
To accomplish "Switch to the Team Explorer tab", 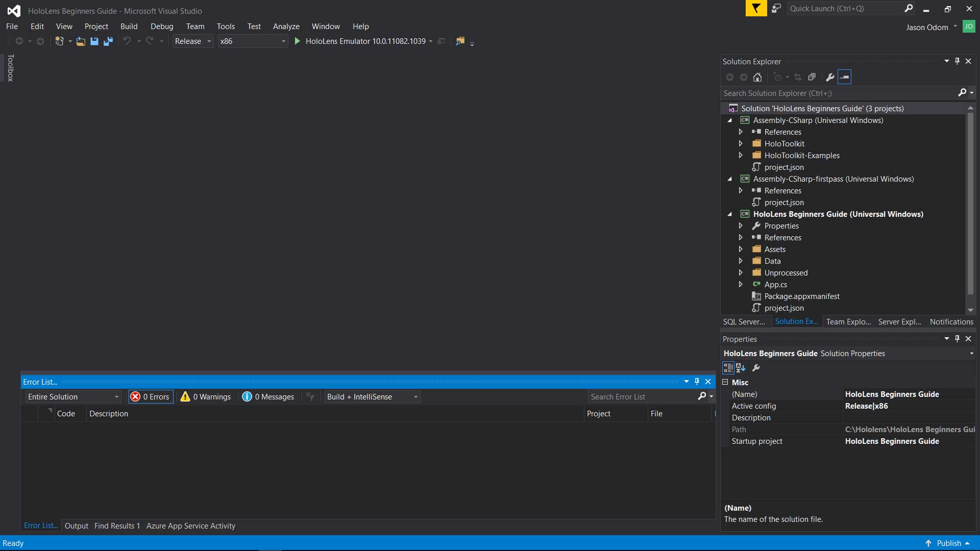I will 848,322.
